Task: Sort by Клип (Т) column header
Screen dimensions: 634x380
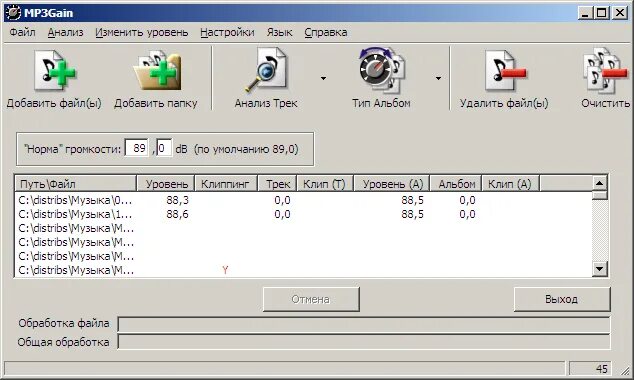Action: point(325,184)
